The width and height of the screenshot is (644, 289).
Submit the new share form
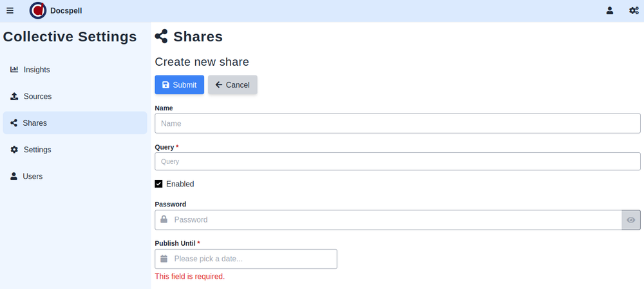coord(179,85)
